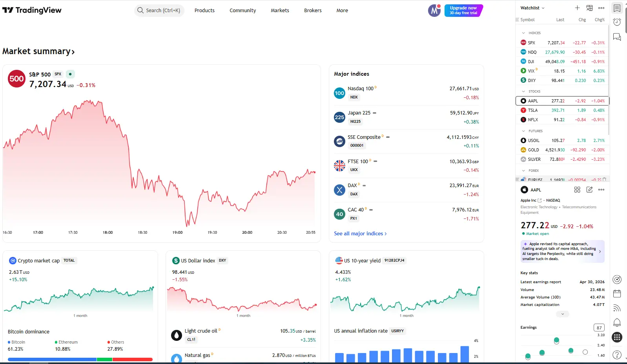This screenshot has height=364, width=627.
Task: Click the red Others dominance bar segment
Action: coord(133,359)
